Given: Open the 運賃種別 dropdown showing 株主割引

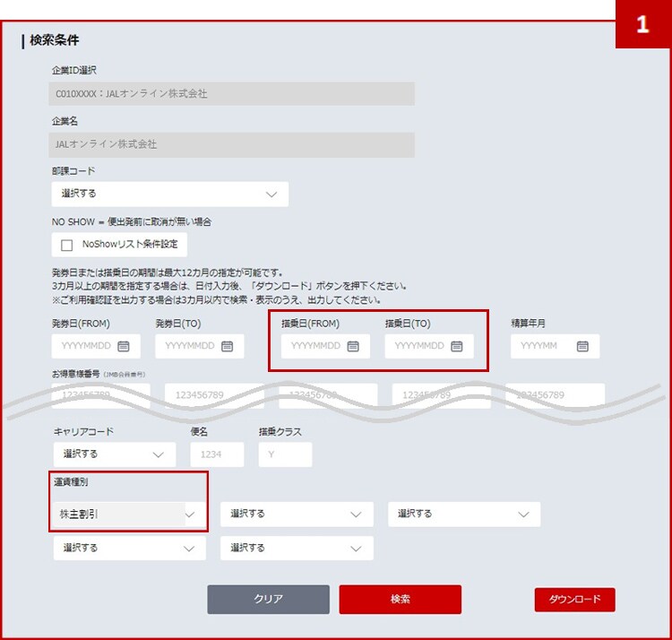Looking at the screenshot, I should (x=127, y=515).
